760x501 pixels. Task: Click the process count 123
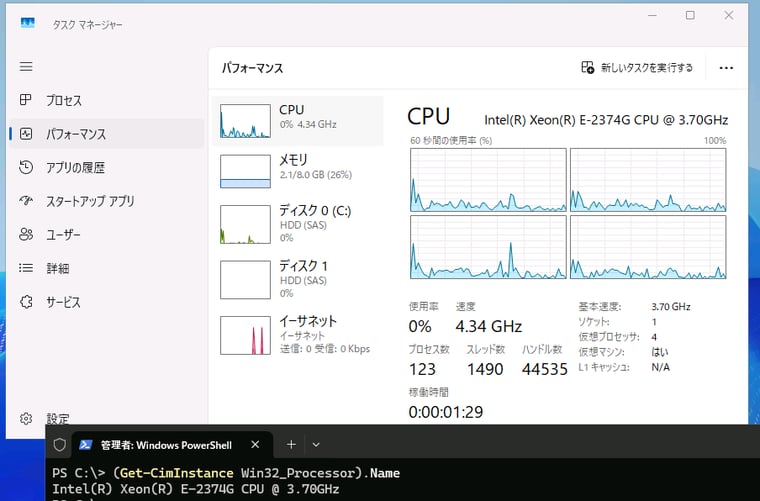[422, 369]
